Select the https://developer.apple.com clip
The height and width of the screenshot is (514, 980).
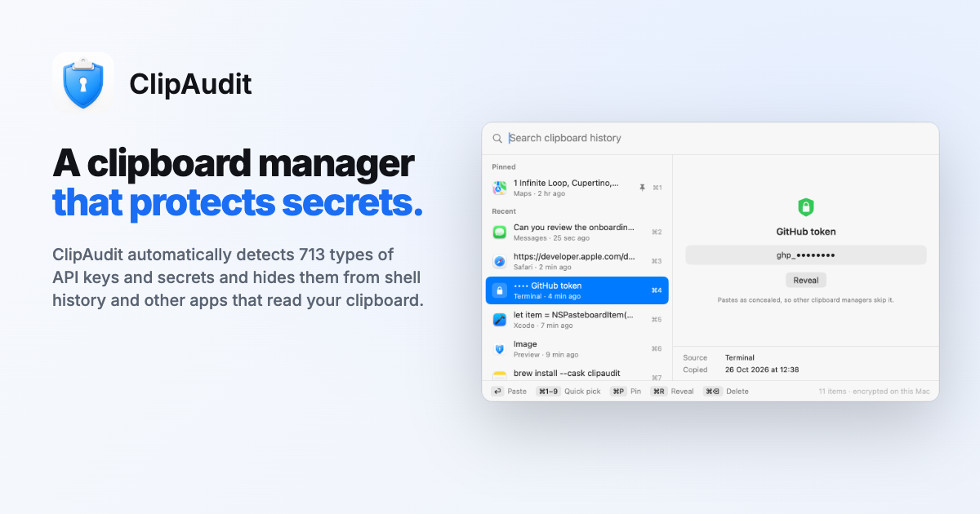point(577,261)
